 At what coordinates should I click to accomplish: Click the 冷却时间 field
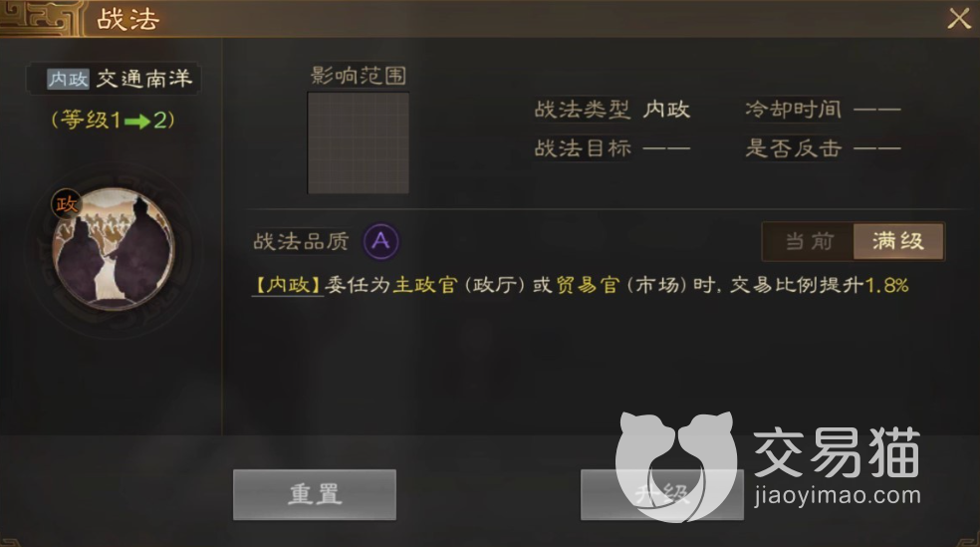[x=823, y=110]
